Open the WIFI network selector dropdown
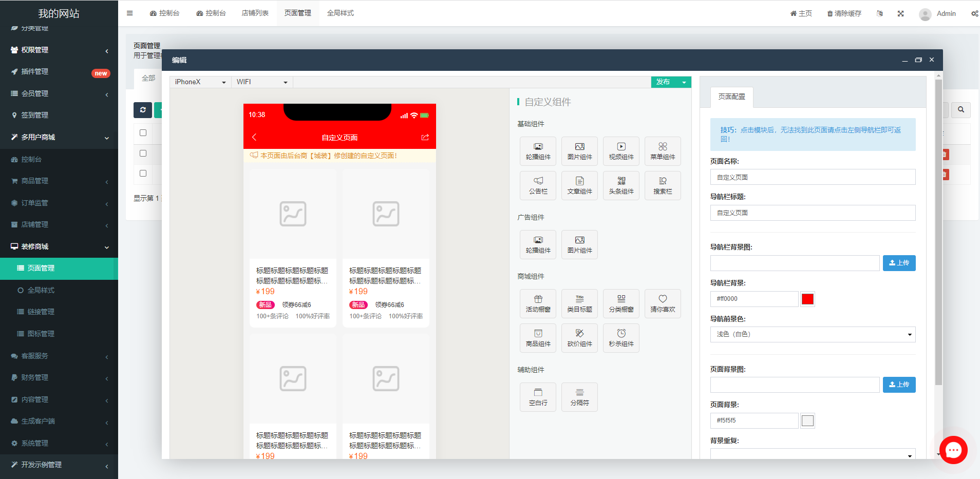Viewport: 980px width, 479px height. (262, 82)
